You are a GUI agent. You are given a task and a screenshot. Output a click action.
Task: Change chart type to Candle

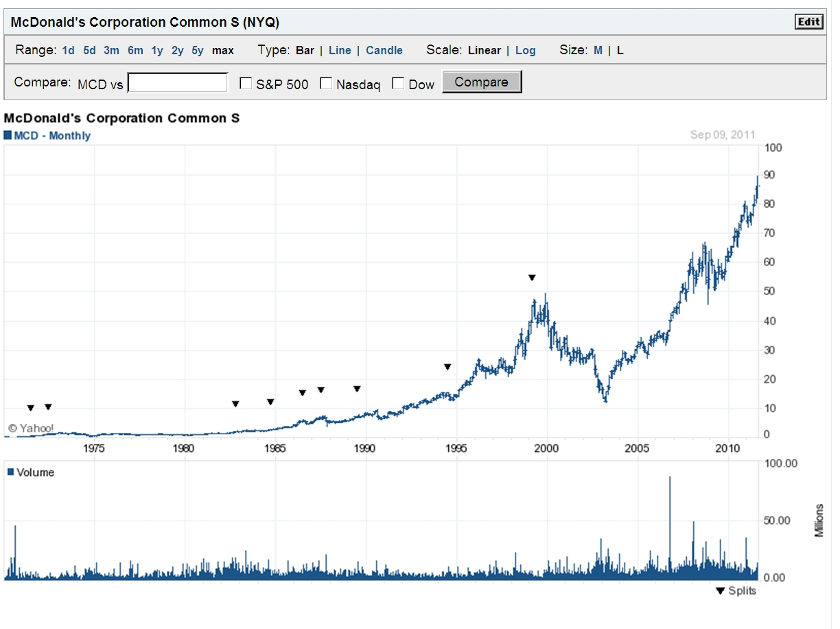click(x=384, y=50)
